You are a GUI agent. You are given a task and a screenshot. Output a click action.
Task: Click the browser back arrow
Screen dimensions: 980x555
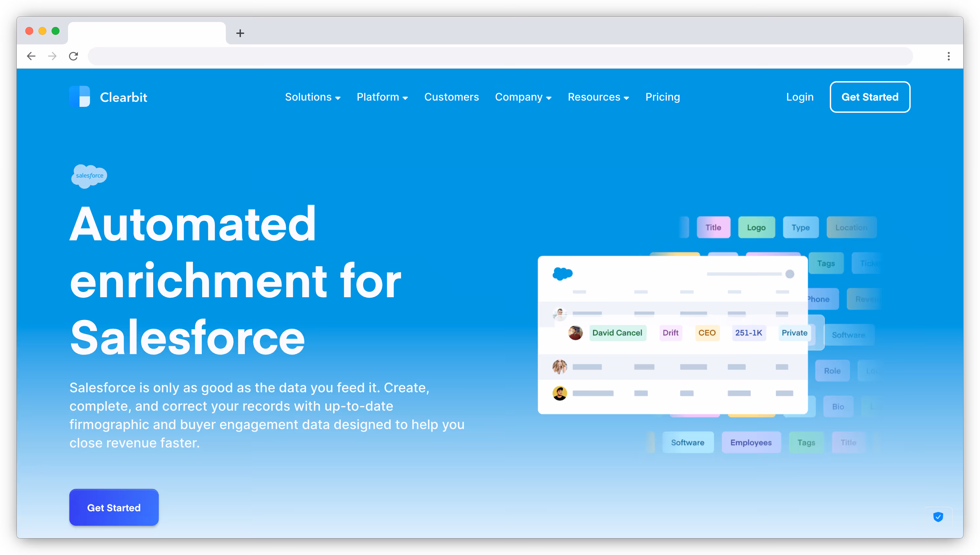click(31, 56)
